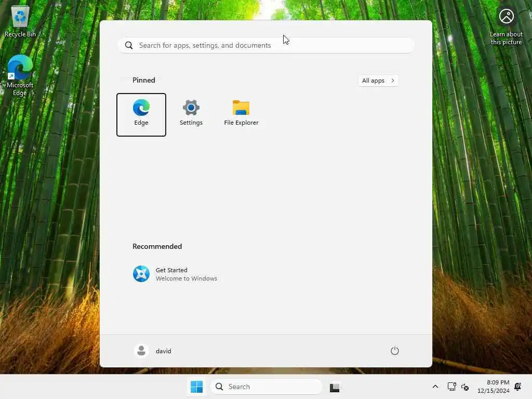
Task: Open the Task View taskbar icon
Action: tap(335, 387)
